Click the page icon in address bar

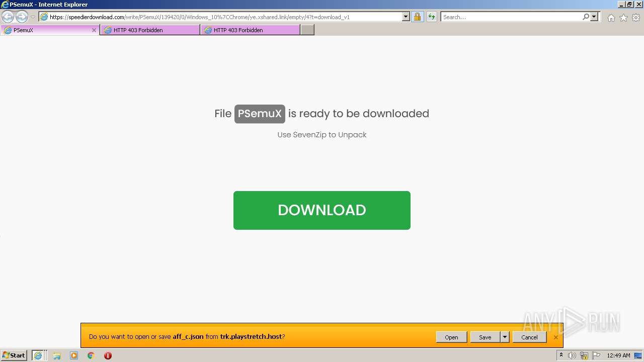(44, 17)
